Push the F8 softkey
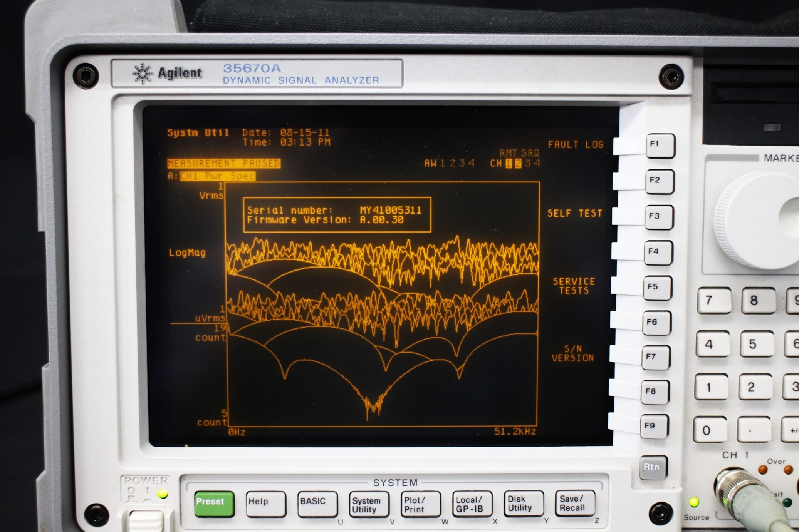The width and height of the screenshot is (799, 532). click(x=655, y=392)
